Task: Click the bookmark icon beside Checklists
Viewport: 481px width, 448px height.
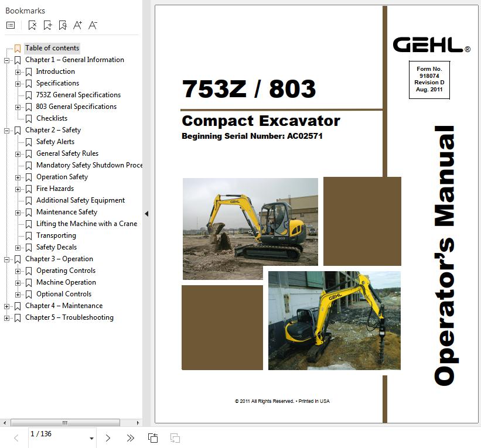Action: click(x=29, y=119)
